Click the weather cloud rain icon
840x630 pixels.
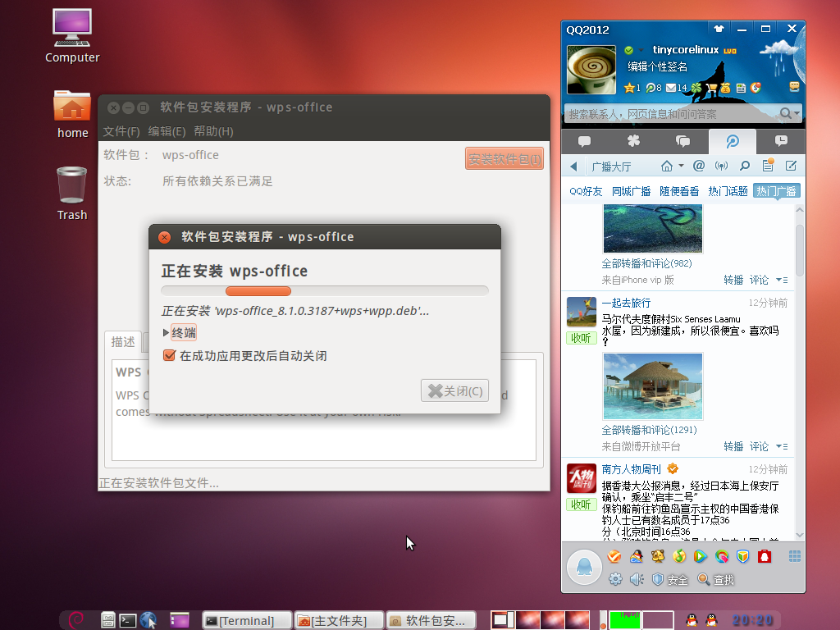tap(779, 57)
